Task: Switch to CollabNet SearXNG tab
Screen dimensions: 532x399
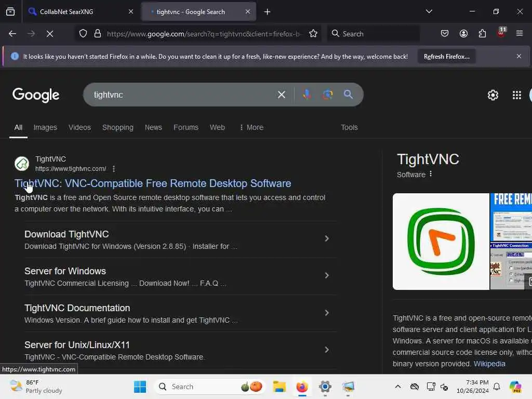Action: pos(81,12)
